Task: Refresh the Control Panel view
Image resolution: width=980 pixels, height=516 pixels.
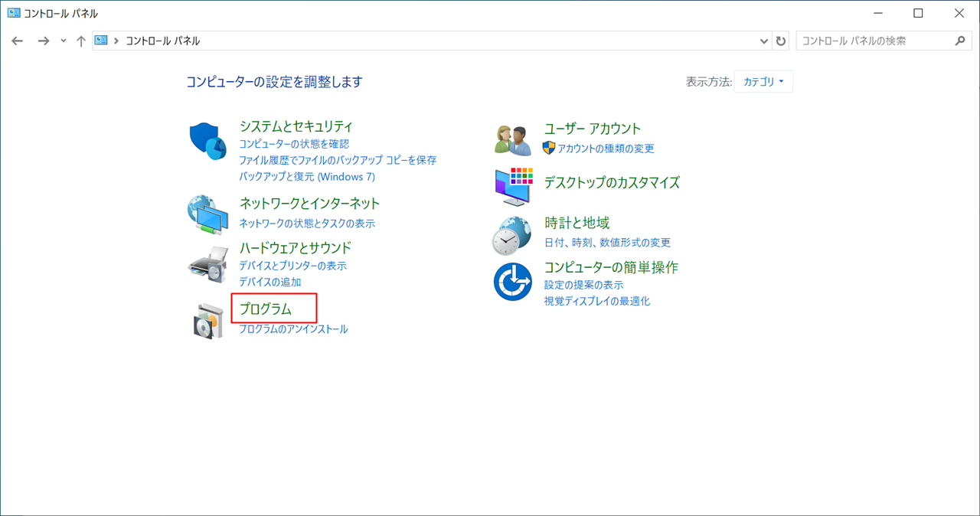Action: (781, 41)
